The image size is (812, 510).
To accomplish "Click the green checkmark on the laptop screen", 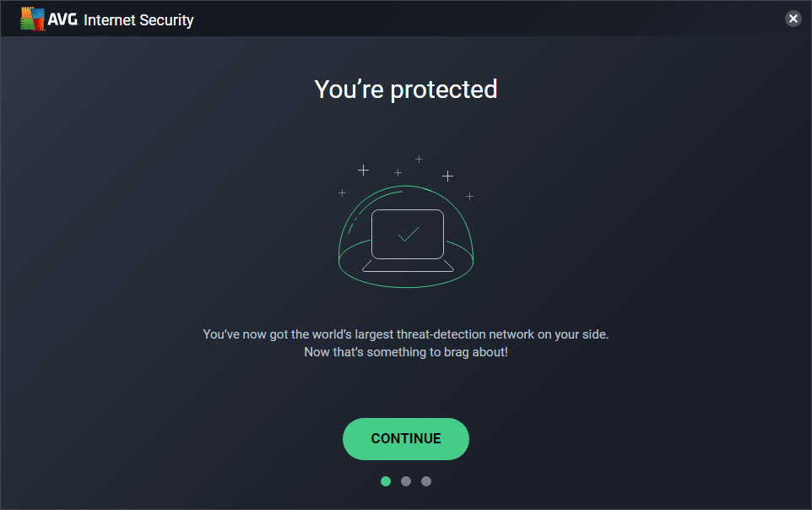I will tap(408, 234).
